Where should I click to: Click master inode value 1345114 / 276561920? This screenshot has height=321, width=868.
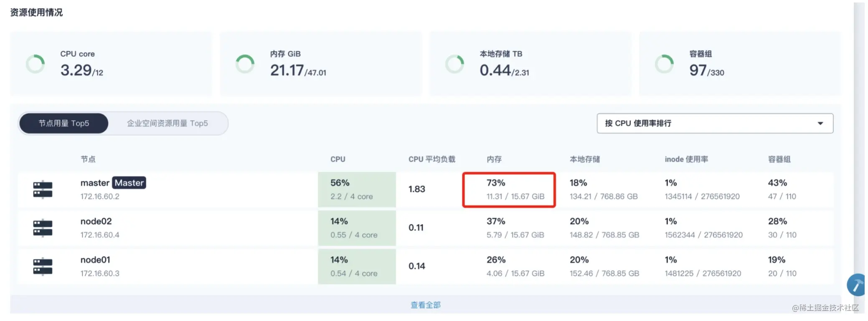pyautogui.click(x=702, y=196)
